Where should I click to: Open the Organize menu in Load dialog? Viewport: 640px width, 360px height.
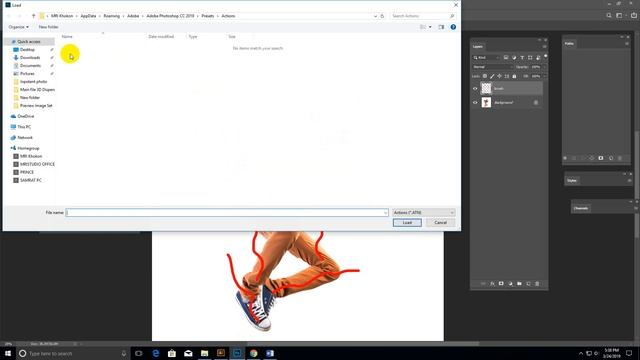(18, 27)
